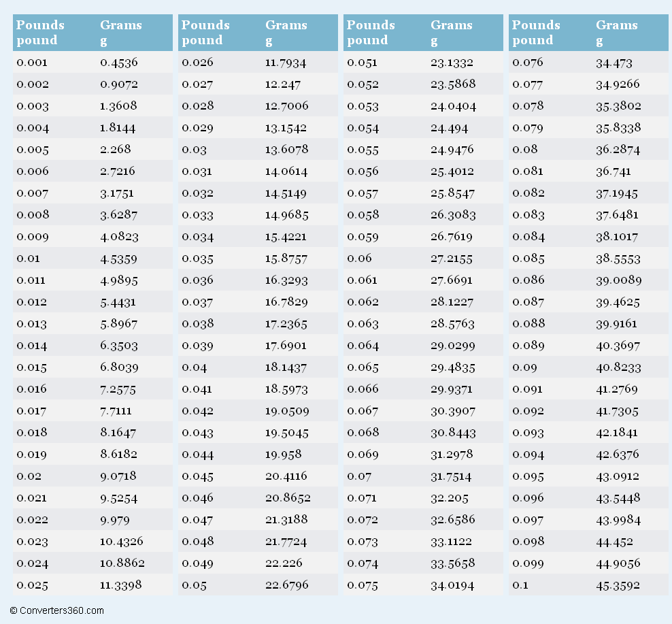Click the first table's Pounds header

pyautogui.click(x=40, y=33)
